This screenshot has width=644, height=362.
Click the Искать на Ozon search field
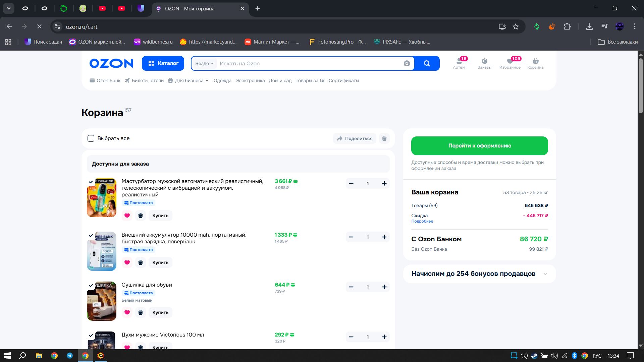[x=309, y=63]
